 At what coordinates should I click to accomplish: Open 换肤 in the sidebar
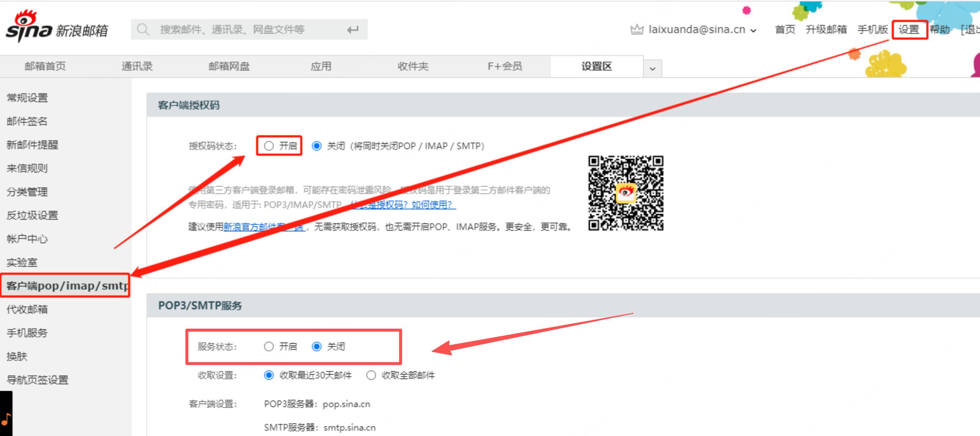tap(17, 357)
